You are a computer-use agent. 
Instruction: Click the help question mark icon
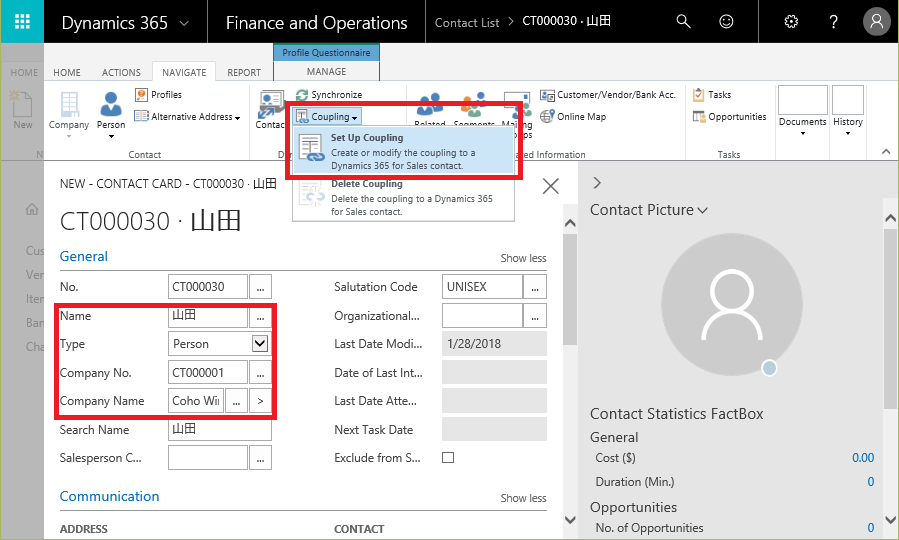[x=834, y=22]
